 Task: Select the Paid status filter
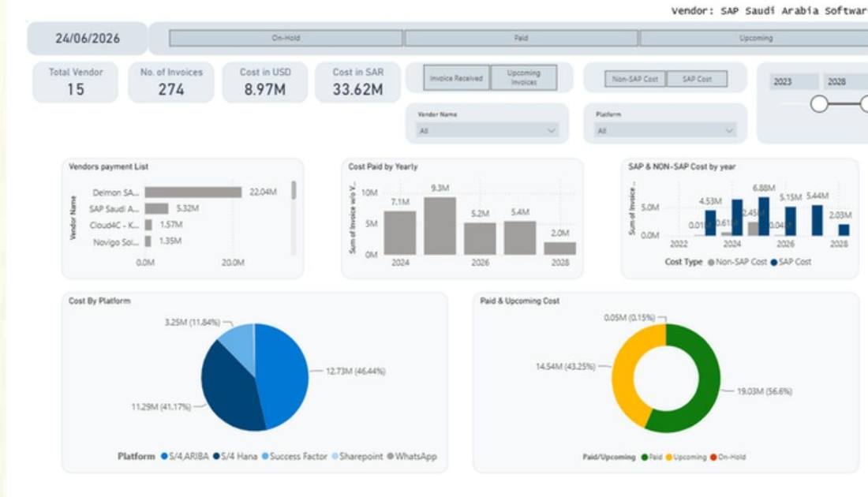(x=521, y=38)
